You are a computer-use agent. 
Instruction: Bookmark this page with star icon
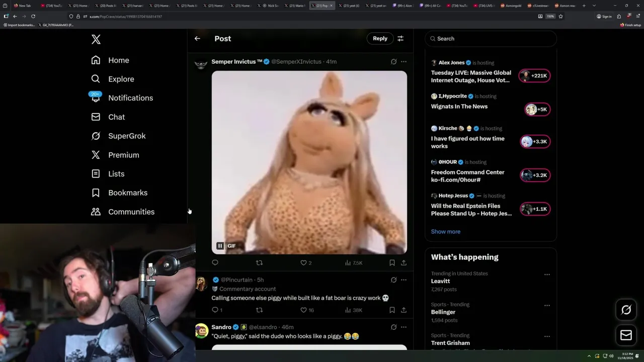pos(560,17)
